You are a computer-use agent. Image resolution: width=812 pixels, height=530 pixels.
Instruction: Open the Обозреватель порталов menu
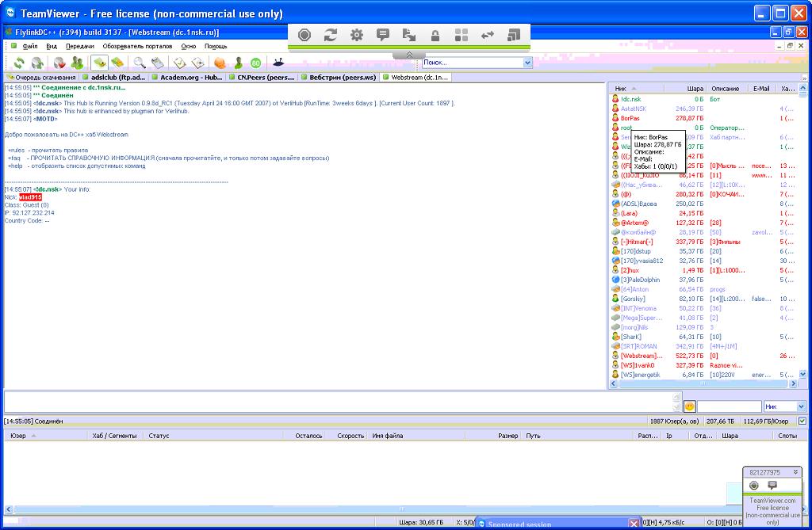point(137,46)
